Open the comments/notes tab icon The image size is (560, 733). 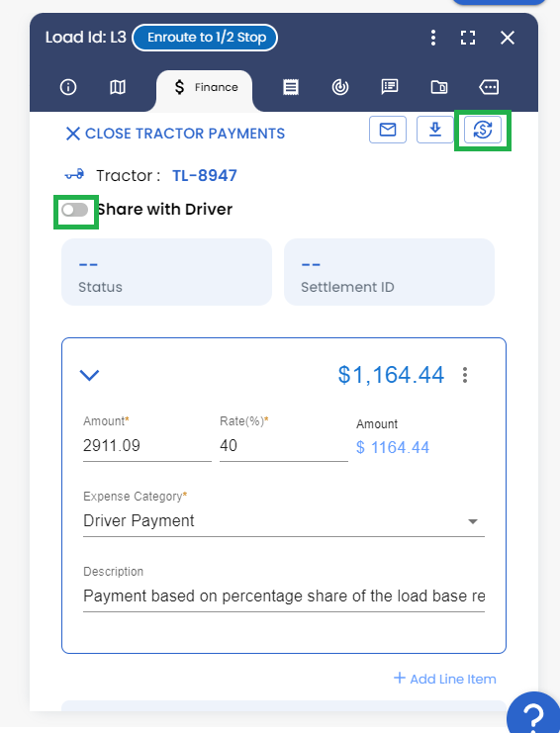pos(390,87)
